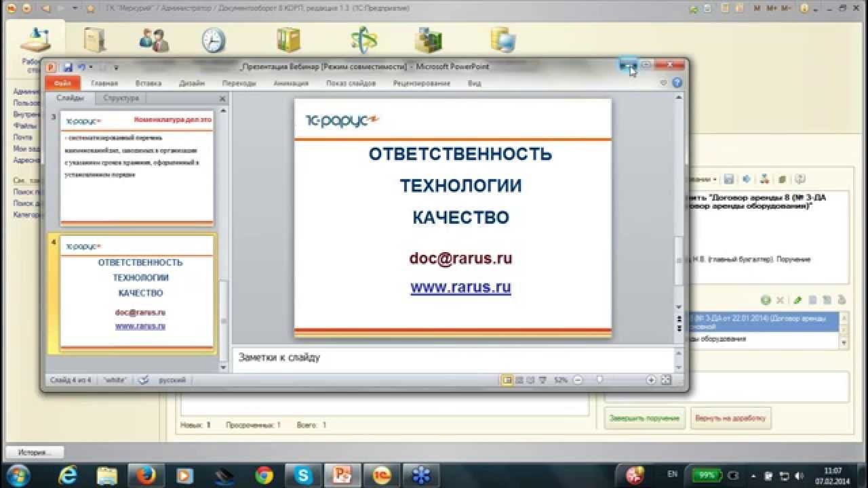868x488 pixels.
Task: Start slideshow from status bar icon
Action: coord(542,380)
